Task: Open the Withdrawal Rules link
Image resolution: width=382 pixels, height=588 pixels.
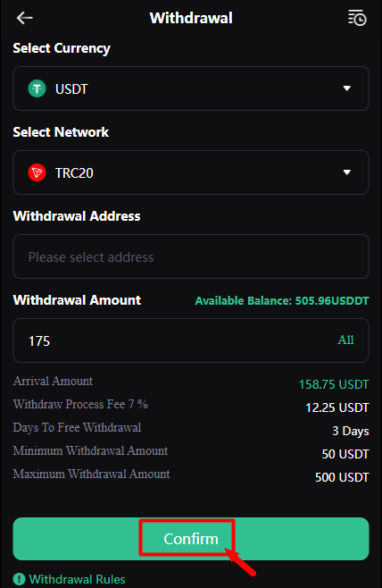Action: 77,579
